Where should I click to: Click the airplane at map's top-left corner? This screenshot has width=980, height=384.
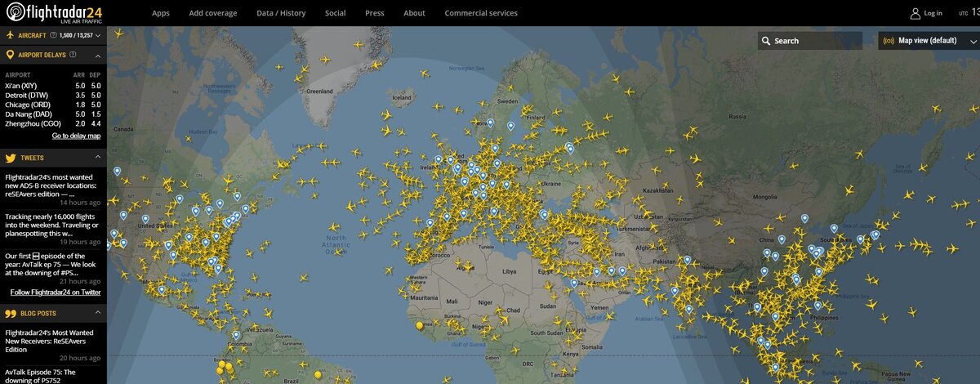pyautogui.click(x=119, y=33)
